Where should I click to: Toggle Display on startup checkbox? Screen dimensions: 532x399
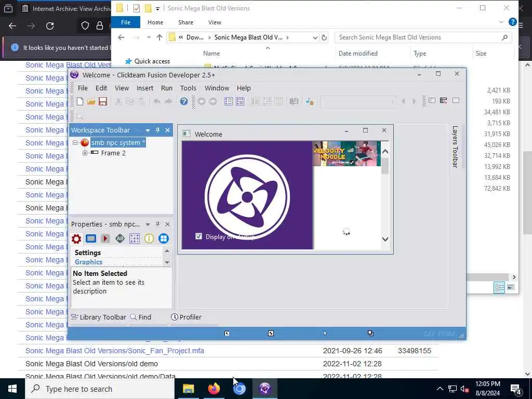click(199, 236)
